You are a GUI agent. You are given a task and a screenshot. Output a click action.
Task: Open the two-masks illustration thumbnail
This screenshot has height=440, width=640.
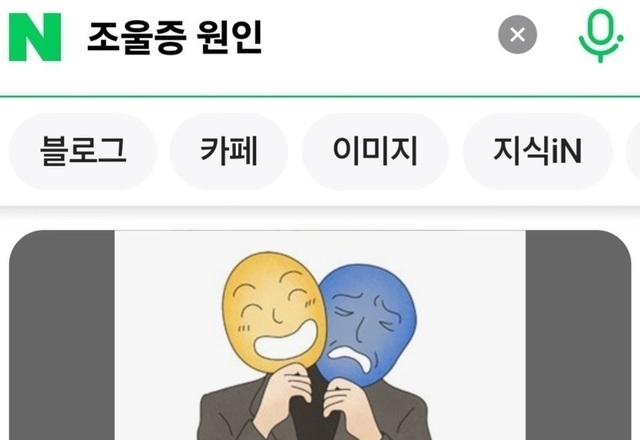pyautogui.click(x=320, y=335)
